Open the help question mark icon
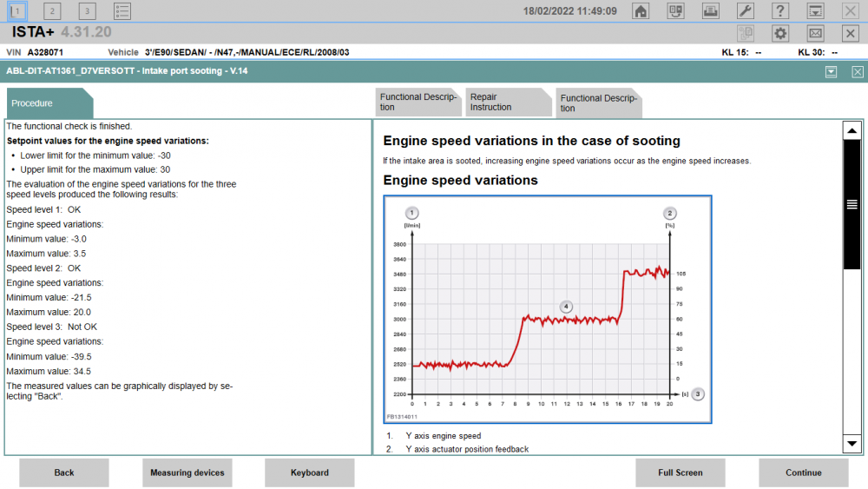Screen dimensions: 868x489 (780, 11)
